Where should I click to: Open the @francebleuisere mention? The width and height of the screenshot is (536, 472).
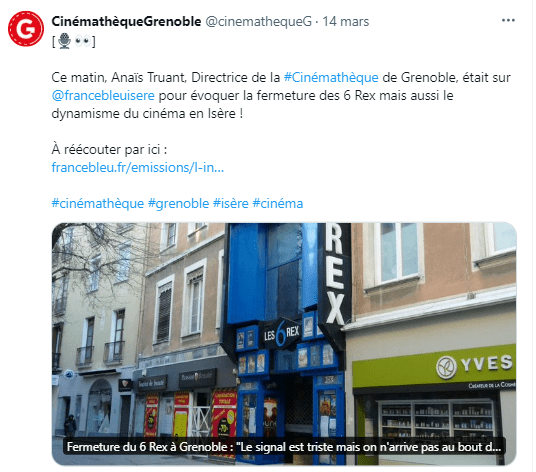pyautogui.click(x=103, y=95)
